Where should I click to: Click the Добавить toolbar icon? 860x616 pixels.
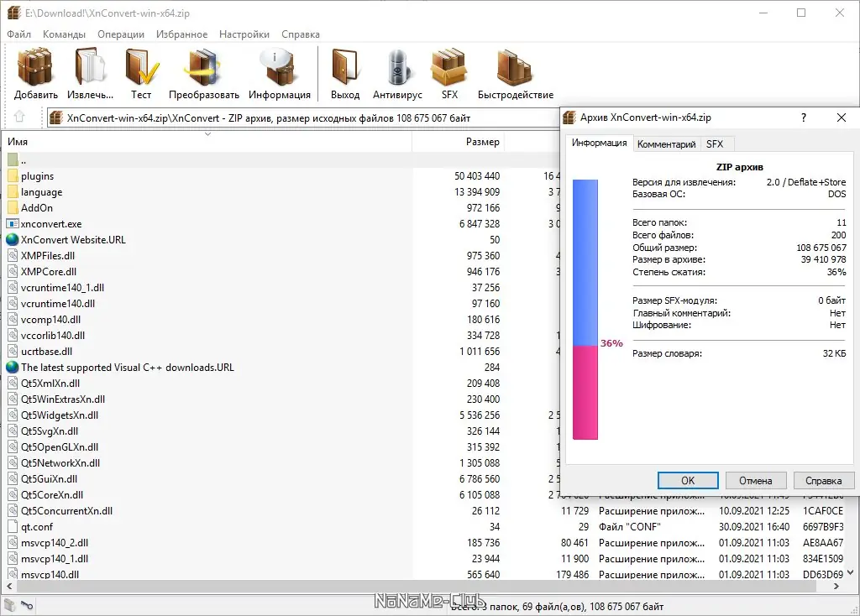pyautogui.click(x=35, y=66)
